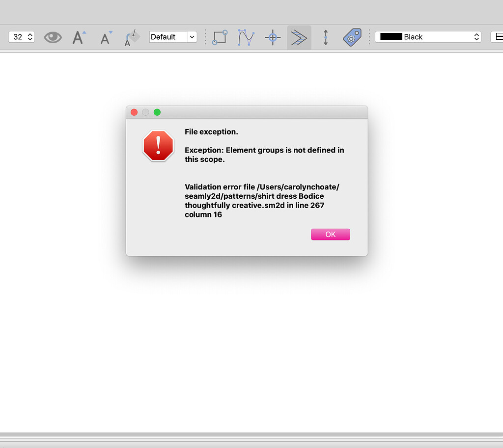The height and width of the screenshot is (448, 503).
Task: Click the red exclamation alert icon
Action: [158, 146]
